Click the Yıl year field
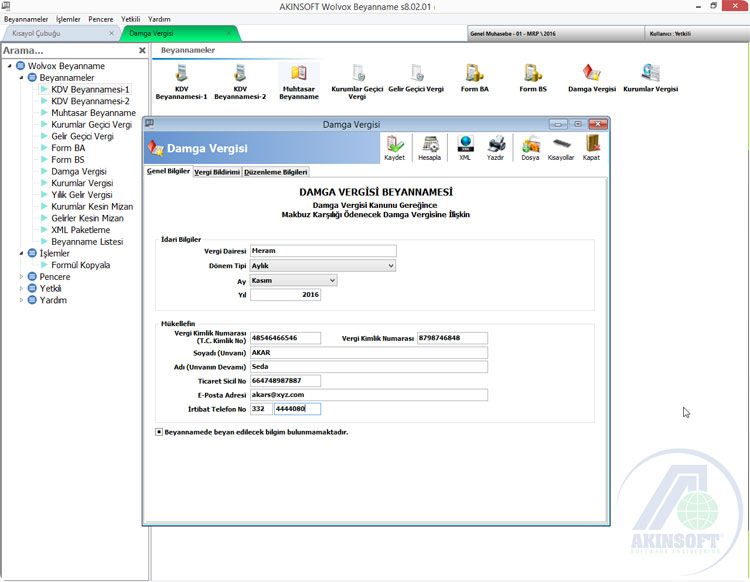Screen dimensions: 750x582 pyautogui.click(x=285, y=295)
